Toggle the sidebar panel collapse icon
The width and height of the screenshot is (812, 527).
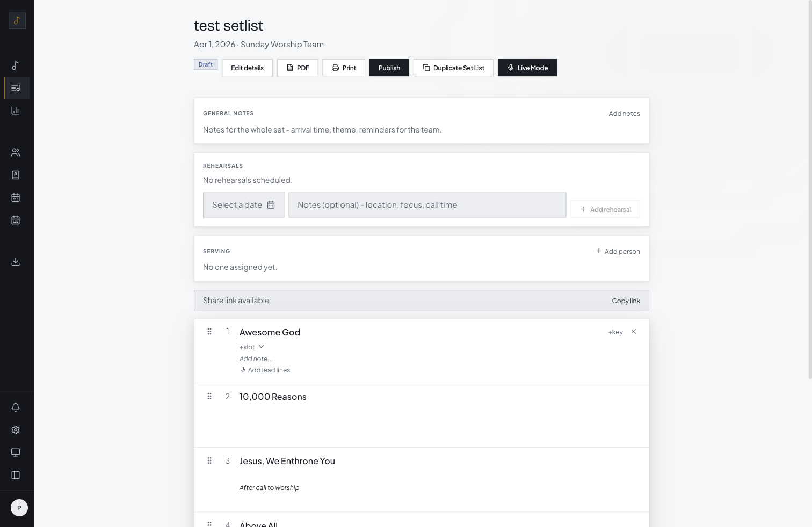tap(16, 475)
